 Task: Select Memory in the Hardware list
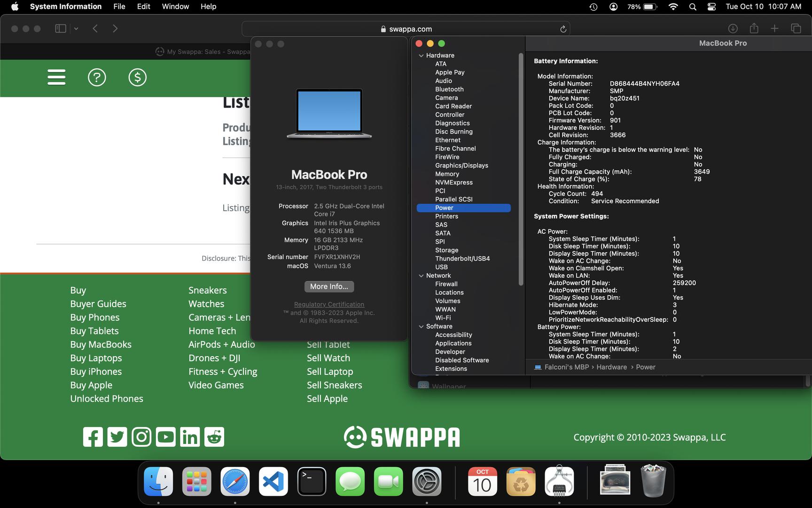click(x=447, y=174)
